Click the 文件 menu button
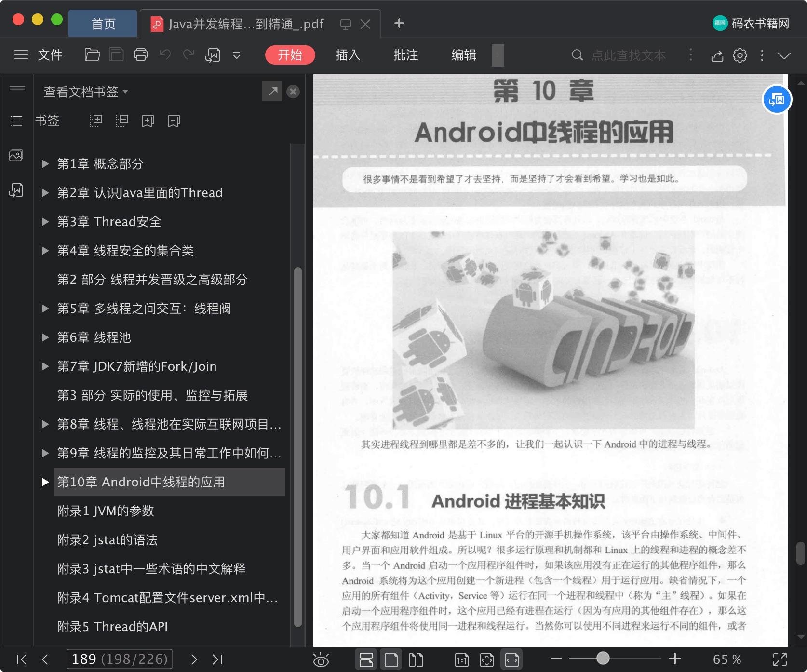 [x=50, y=55]
